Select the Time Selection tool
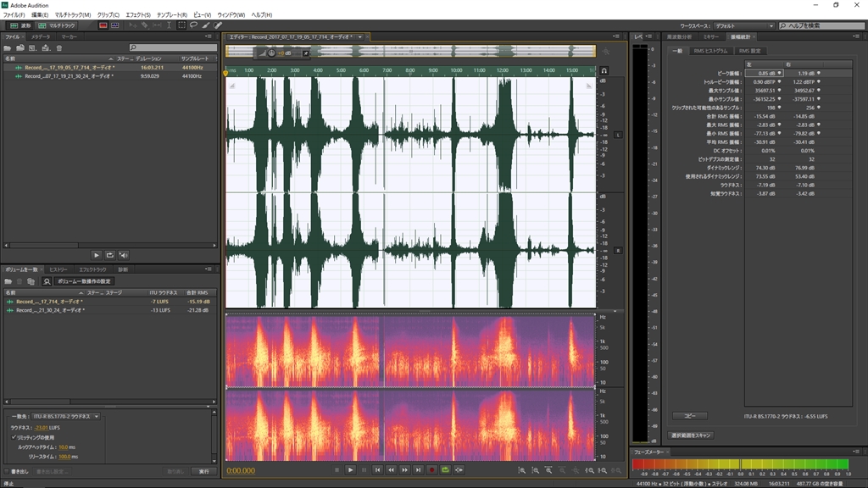 [169, 25]
